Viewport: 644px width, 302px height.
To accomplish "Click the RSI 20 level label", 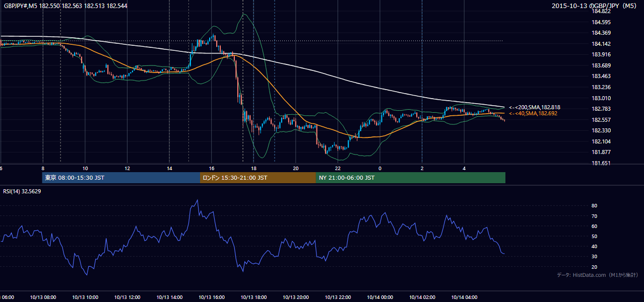I will click(594, 267).
